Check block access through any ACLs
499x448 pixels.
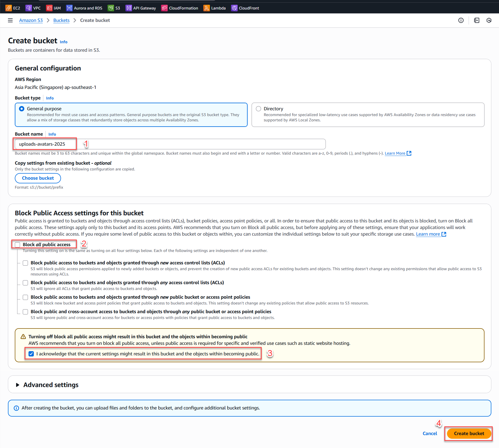(25, 283)
